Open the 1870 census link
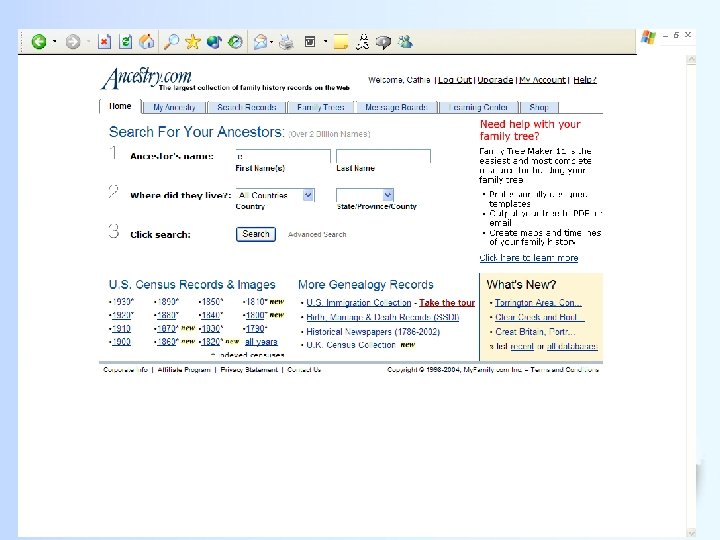The width and height of the screenshot is (720, 540). click(167, 328)
